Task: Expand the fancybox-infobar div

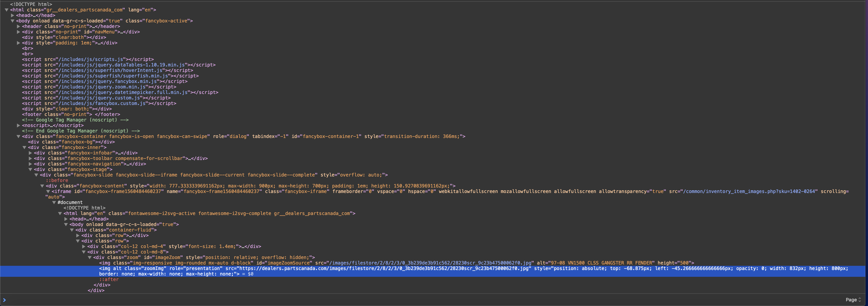Action: pos(30,153)
